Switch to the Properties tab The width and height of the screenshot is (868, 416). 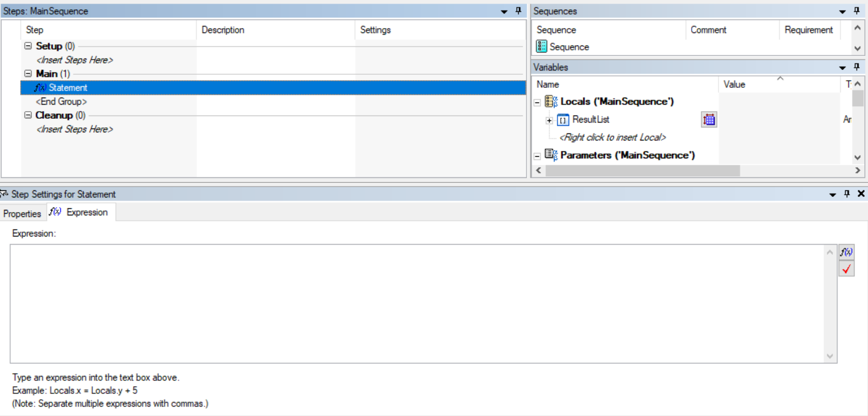point(22,214)
